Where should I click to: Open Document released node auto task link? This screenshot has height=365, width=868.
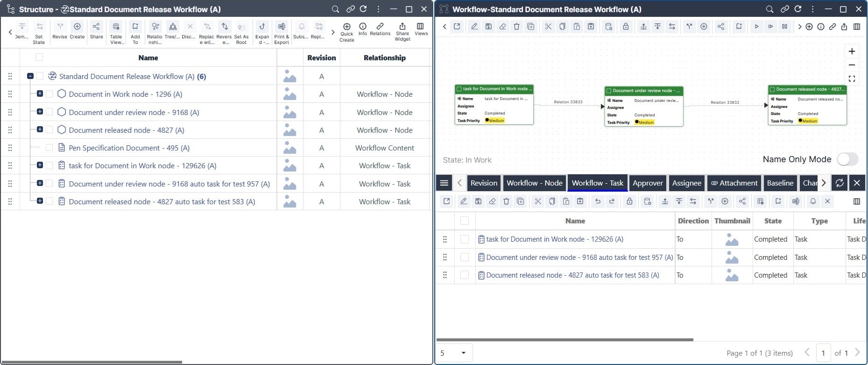pos(572,275)
